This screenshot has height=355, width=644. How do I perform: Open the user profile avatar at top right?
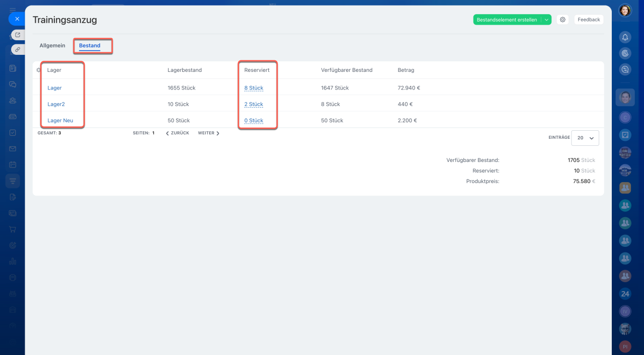click(x=625, y=10)
